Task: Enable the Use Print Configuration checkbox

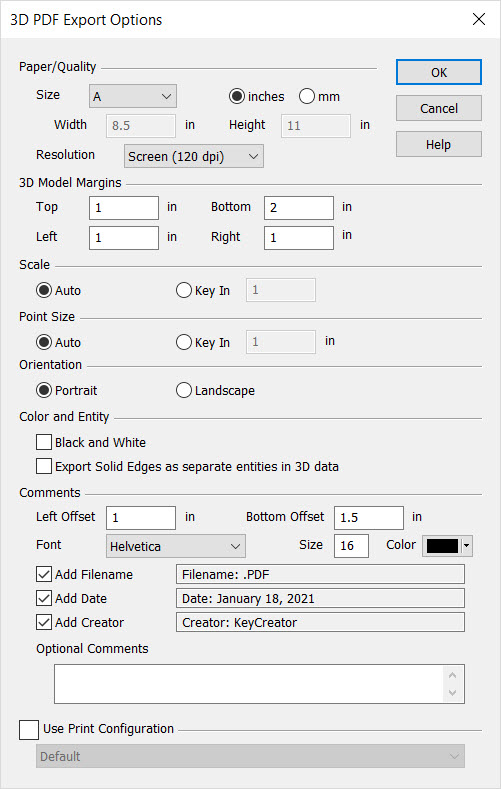Action: pos(29,730)
